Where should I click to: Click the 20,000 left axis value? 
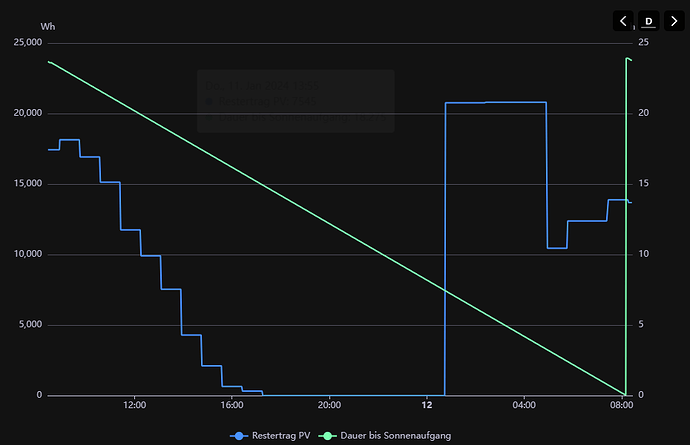[x=28, y=113]
